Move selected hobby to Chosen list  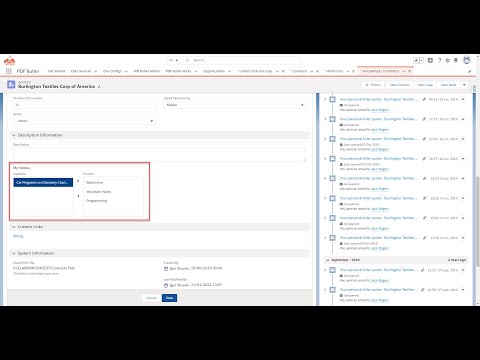78,181
